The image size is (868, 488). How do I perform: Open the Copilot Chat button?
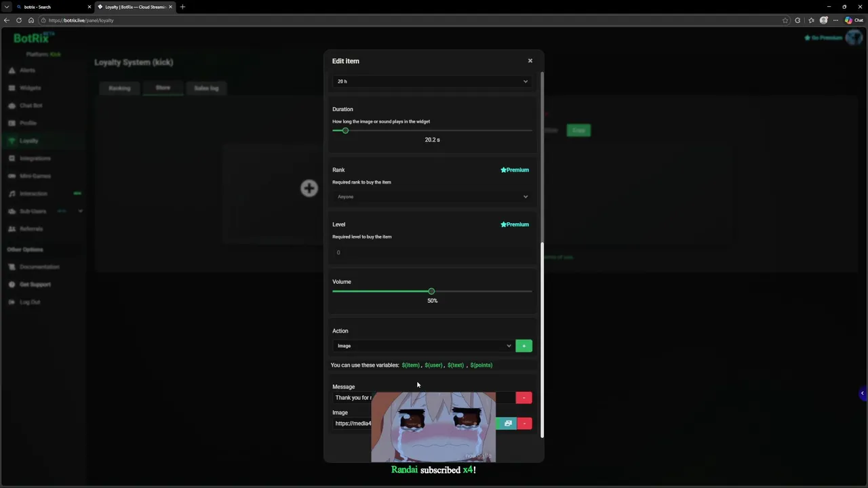point(854,20)
